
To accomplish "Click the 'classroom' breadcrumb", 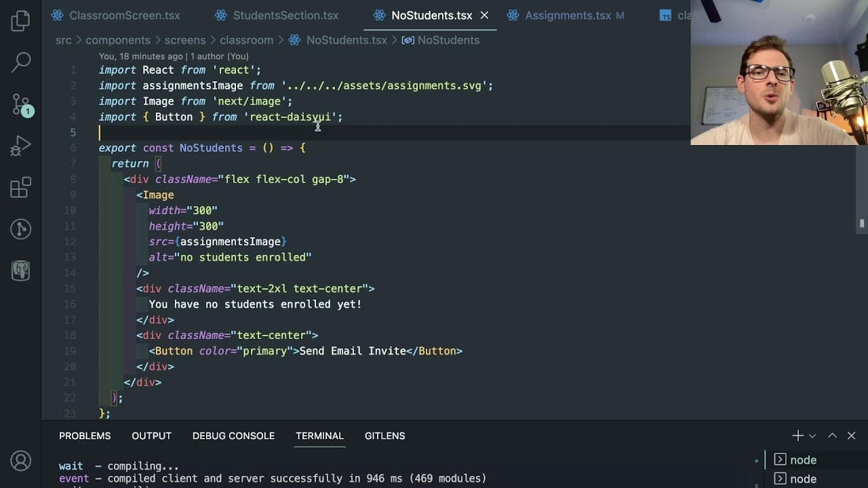I will point(246,40).
